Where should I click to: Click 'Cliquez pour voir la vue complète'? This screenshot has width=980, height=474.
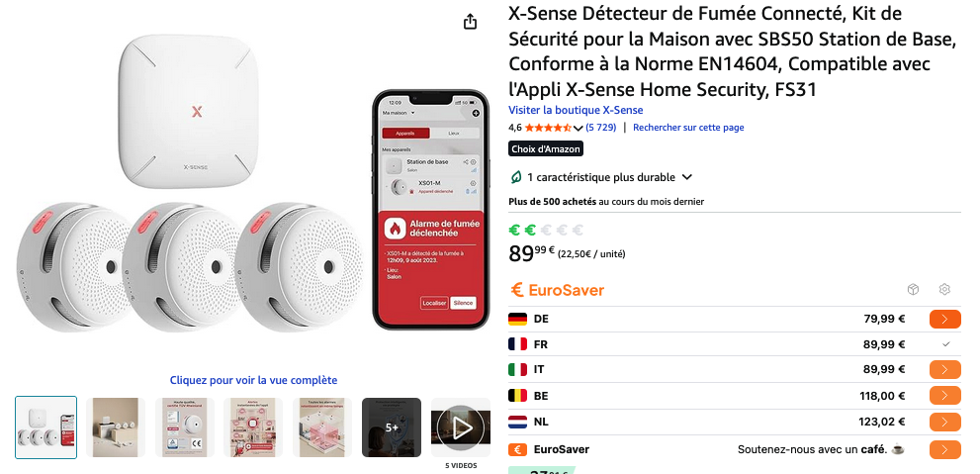[253, 380]
